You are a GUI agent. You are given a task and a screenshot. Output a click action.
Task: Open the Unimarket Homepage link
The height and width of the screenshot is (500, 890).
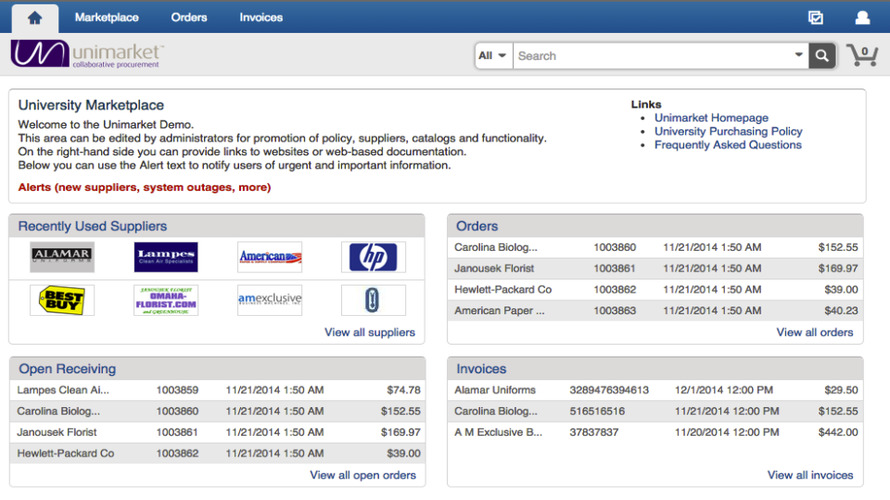click(x=711, y=118)
